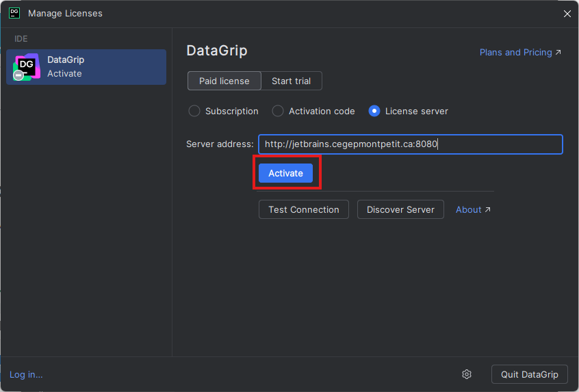Select the Subscription radio option
The height and width of the screenshot is (392, 579).
pyautogui.click(x=194, y=111)
